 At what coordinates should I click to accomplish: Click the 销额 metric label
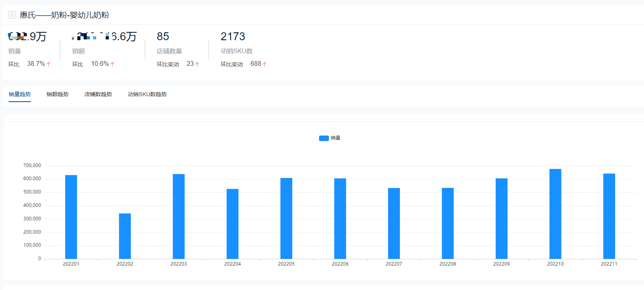(78, 51)
